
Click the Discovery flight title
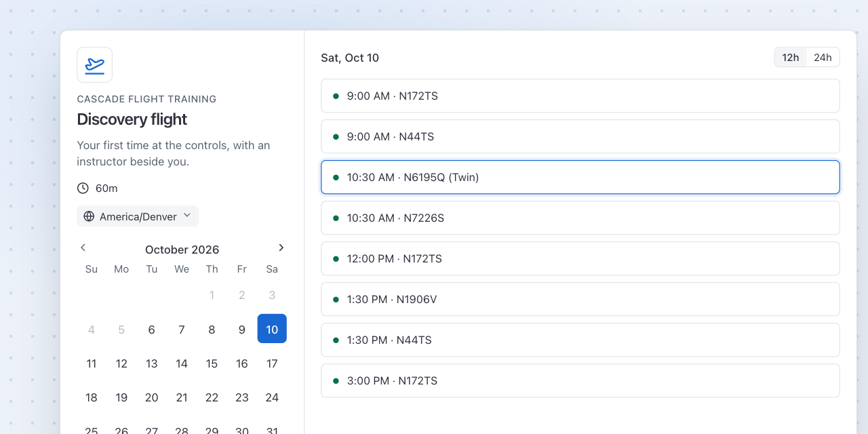point(132,119)
